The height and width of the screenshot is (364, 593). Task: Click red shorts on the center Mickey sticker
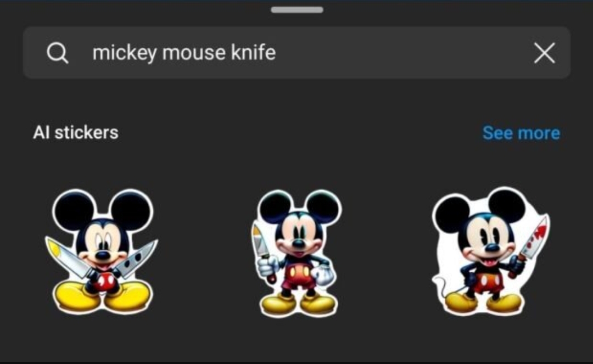coord(299,277)
